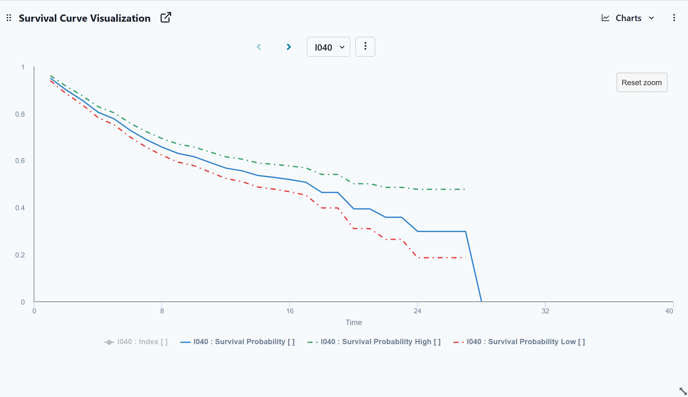The width and height of the screenshot is (688, 397).
Task: Click the drag handle beside the title
Action: tap(9, 18)
